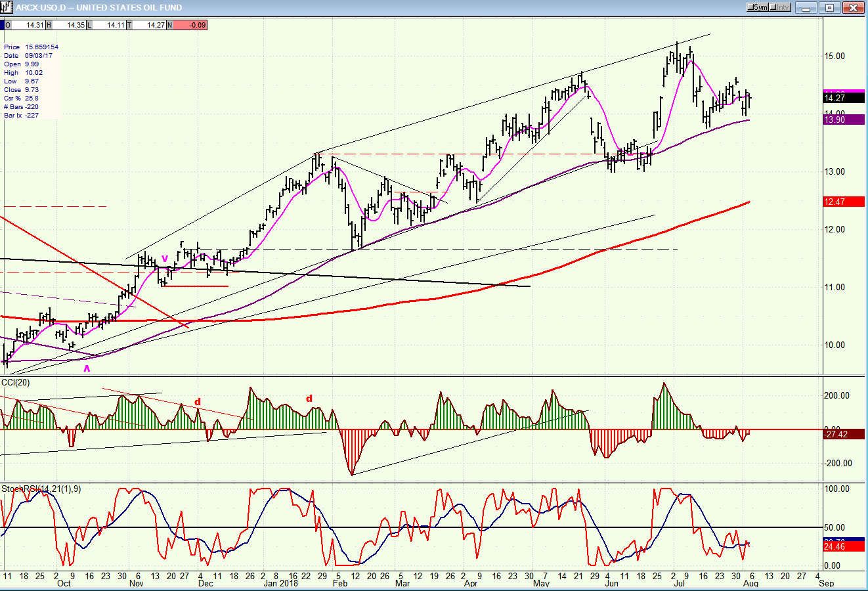The height and width of the screenshot is (591, 868).
Task: Click the black 14.27 last price tag
Action: pyautogui.click(x=843, y=98)
